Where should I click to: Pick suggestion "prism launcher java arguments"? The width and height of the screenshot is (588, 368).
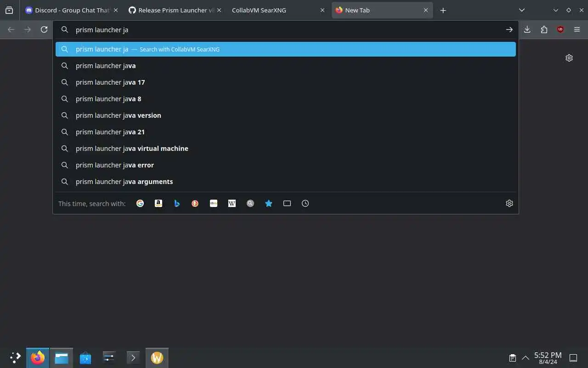(286, 182)
